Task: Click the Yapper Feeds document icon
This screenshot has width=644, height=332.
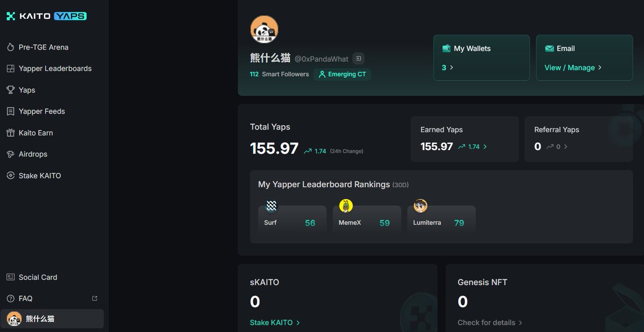Action: point(10,111)
